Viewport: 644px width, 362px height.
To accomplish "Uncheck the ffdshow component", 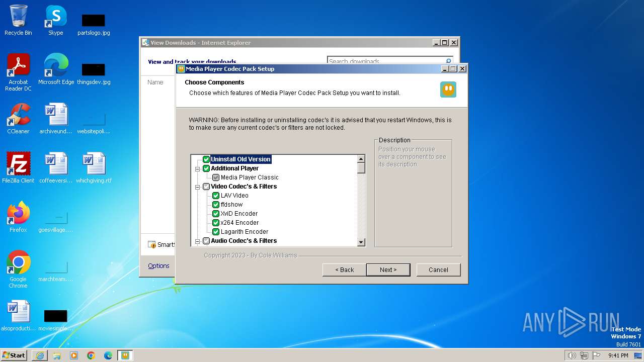I will coord(216,205).
